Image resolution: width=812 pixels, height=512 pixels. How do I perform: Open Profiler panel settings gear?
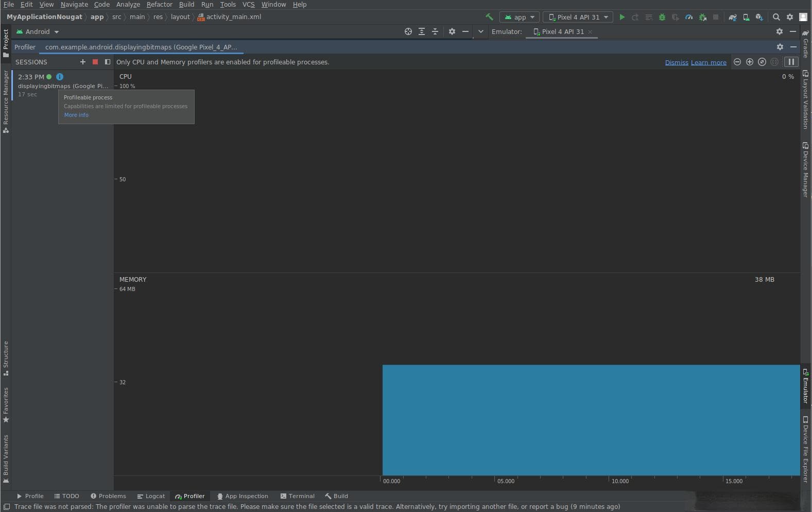780,47
